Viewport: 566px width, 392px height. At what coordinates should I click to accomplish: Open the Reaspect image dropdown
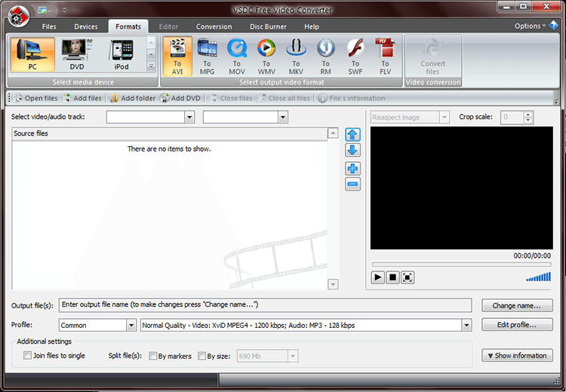pyautogui.click(x=444, y=117)
